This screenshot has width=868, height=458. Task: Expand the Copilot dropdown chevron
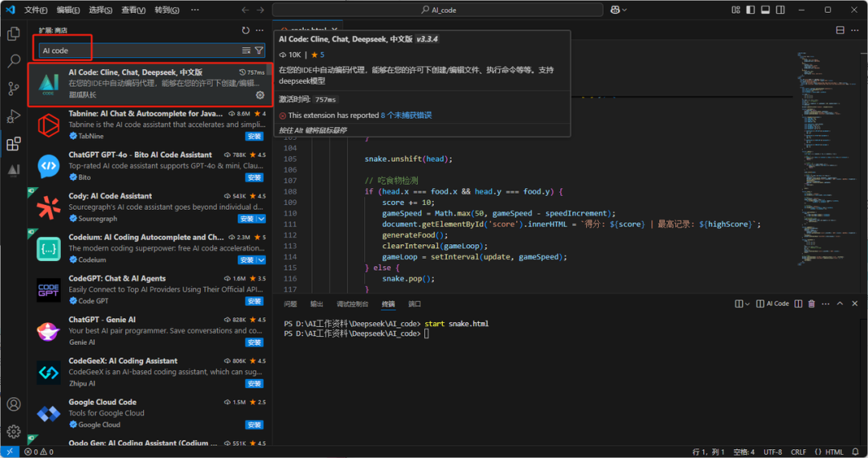(624, 10)
